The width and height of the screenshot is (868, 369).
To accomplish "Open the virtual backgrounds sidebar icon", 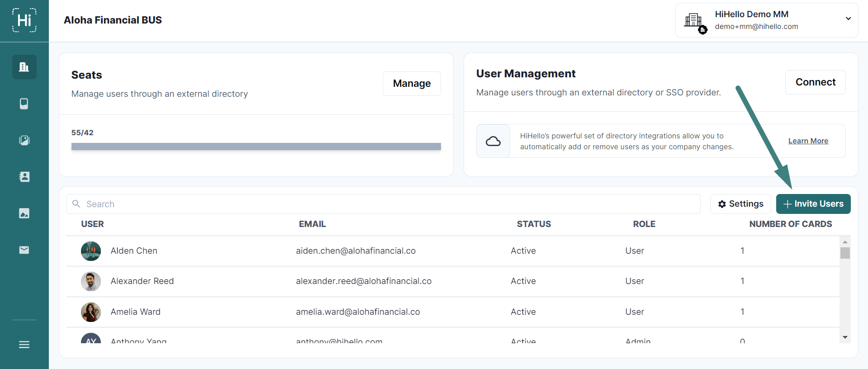I will pos(24,140).
